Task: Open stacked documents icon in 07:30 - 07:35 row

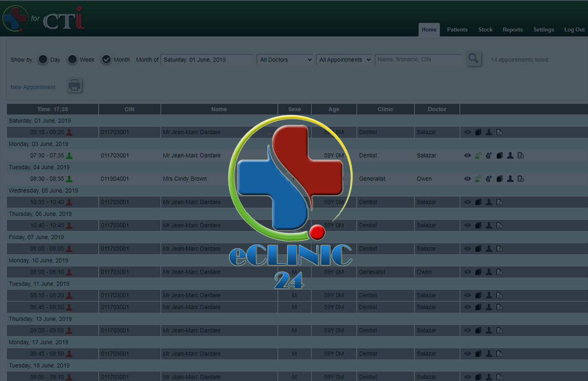Action: 499,156
